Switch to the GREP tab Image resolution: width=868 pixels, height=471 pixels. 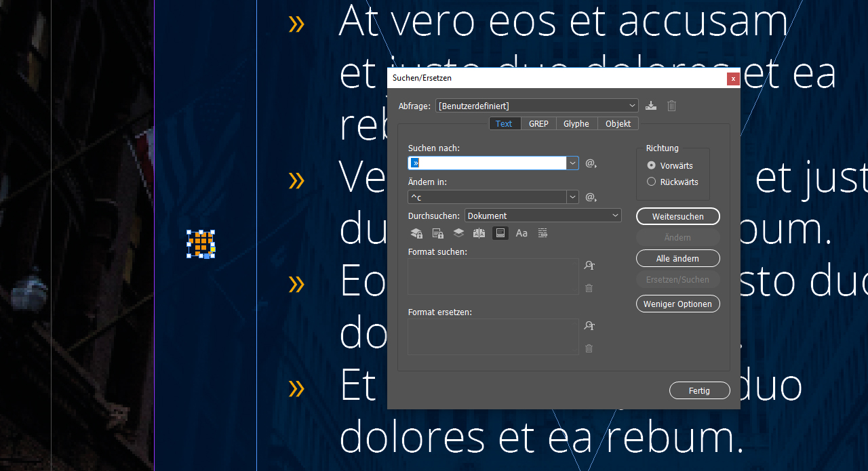click(x=538, y=123)
